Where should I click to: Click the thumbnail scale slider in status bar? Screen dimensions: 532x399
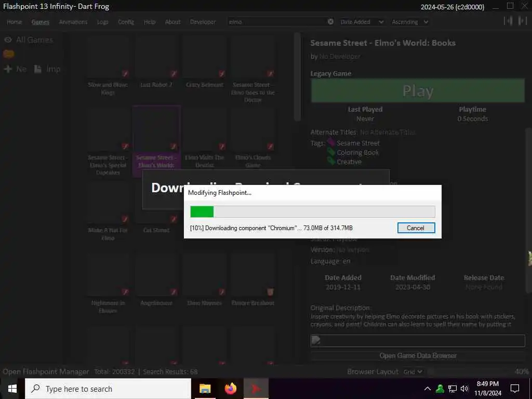[x=469, y=372]
